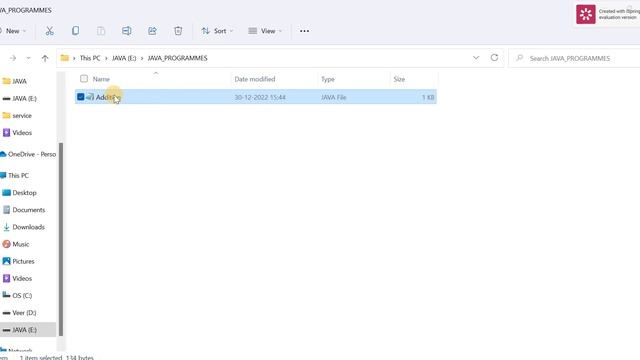Uncheck the Add file checkbox

80,97
